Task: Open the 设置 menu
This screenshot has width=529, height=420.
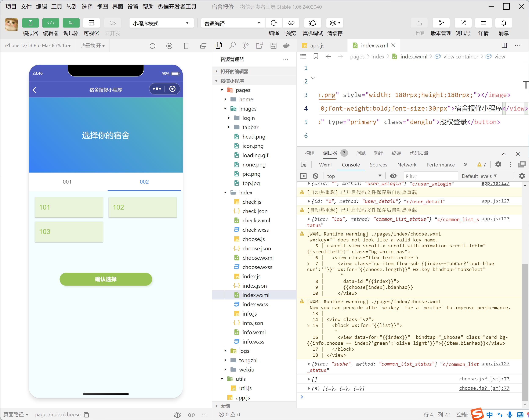Action: pyautogui.click(x=133, y=7)
